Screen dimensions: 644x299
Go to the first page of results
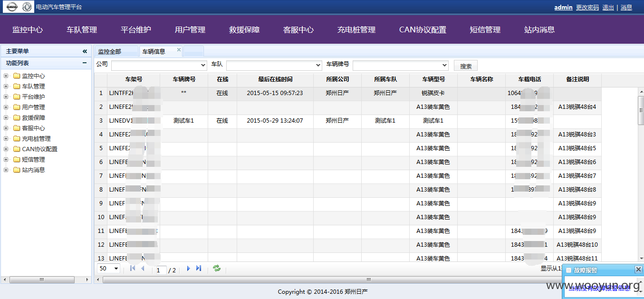pyautogui.click(x=132, y=269)
